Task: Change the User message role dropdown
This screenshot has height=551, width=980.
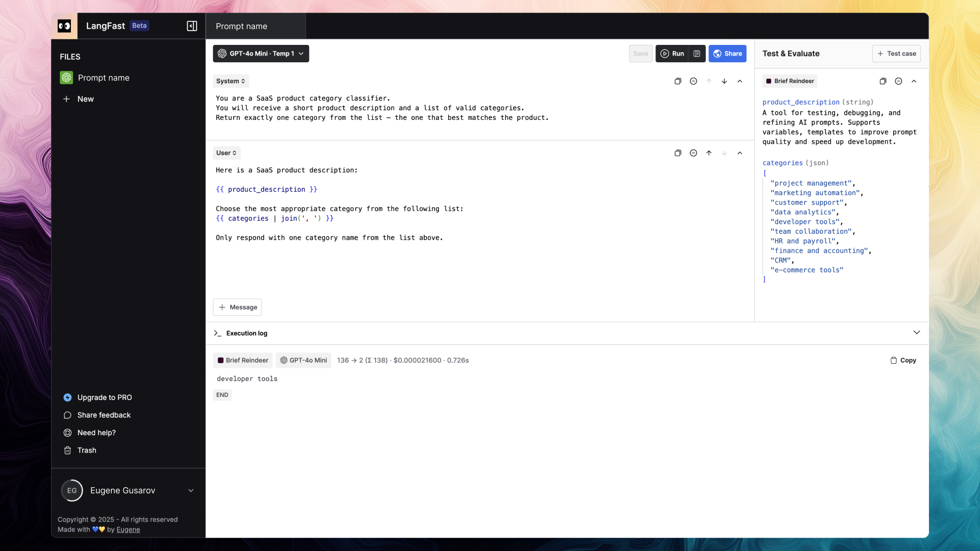Action: point(227,153)
